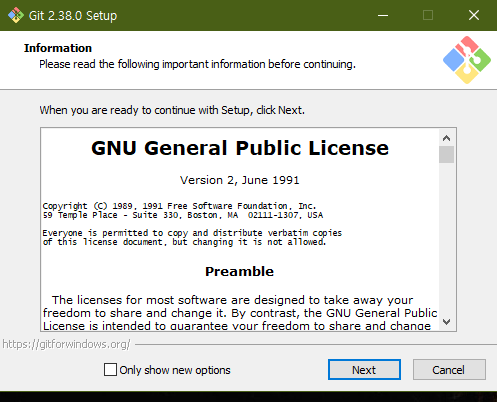Click the 'Version 2, June 1991' line
Image resolution: width=497 pixels, height=402 pixels.
click(240, 180)
